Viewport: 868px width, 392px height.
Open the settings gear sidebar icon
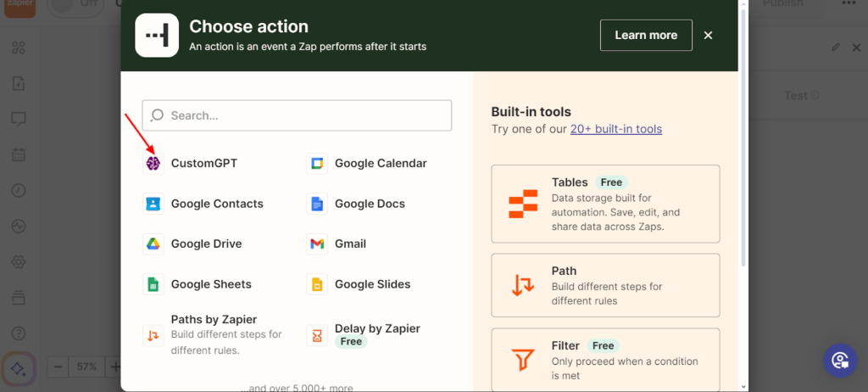[x=19, y=261]
